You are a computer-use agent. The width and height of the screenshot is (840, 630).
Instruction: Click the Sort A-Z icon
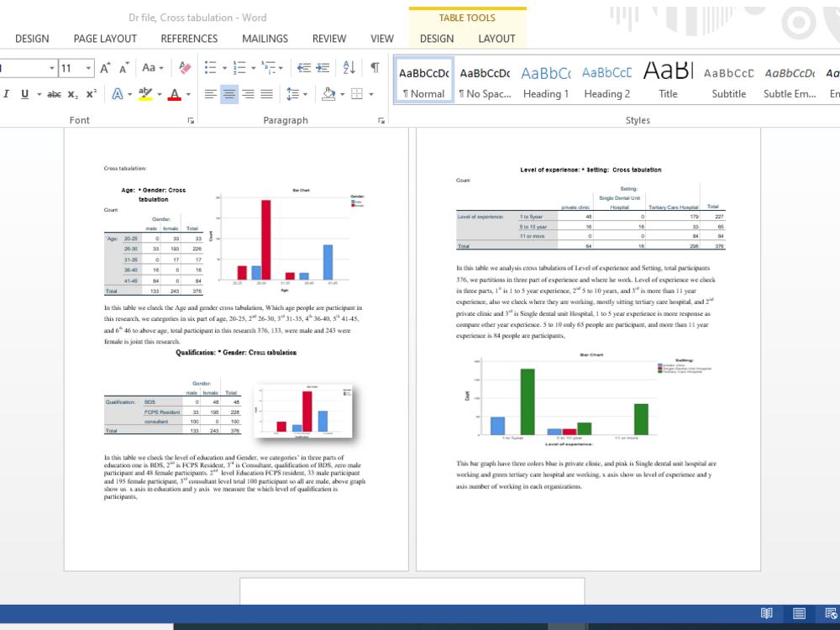[x=349, y=67]
